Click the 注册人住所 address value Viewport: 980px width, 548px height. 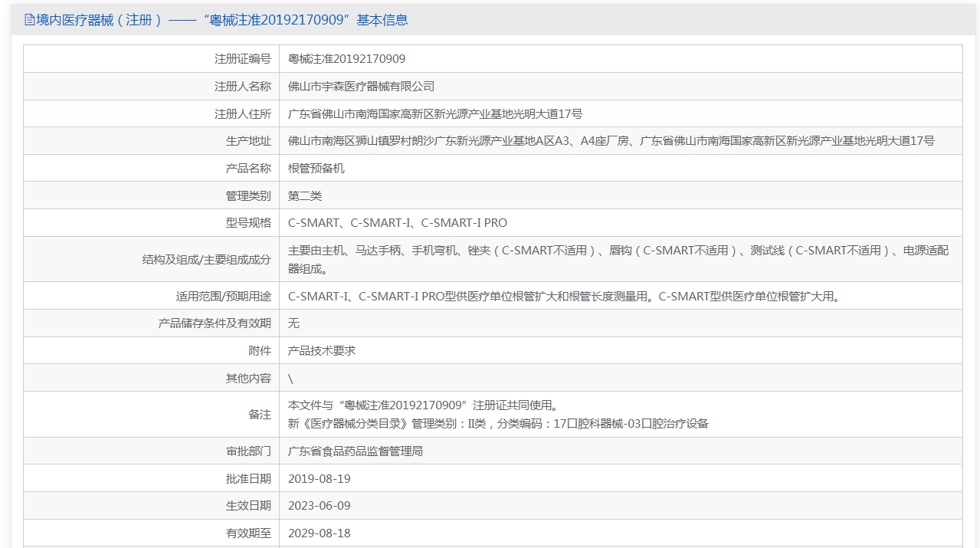[434, 114]
